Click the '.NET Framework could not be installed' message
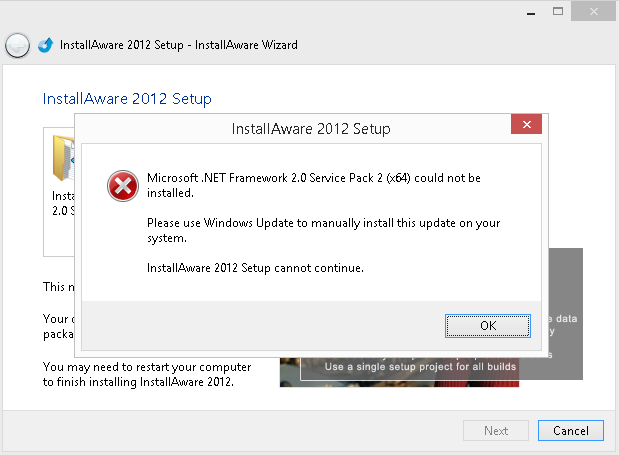The width and height of the screenshot is (619, 455). click(x=314, y=185)
